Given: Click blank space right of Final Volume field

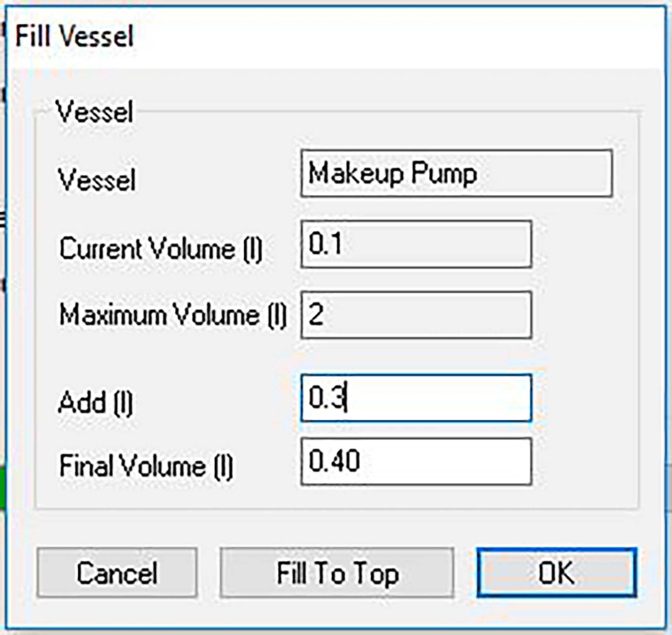Looking at the screenshot, I should click(x=583, y=462).
